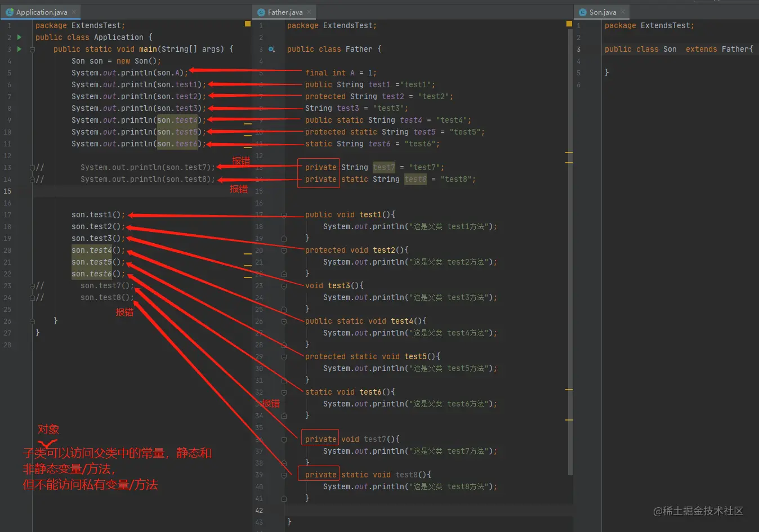Close the Application.java tab
Image resolution: width=759 pixels, height=532 pixels.
pos(74,11)
